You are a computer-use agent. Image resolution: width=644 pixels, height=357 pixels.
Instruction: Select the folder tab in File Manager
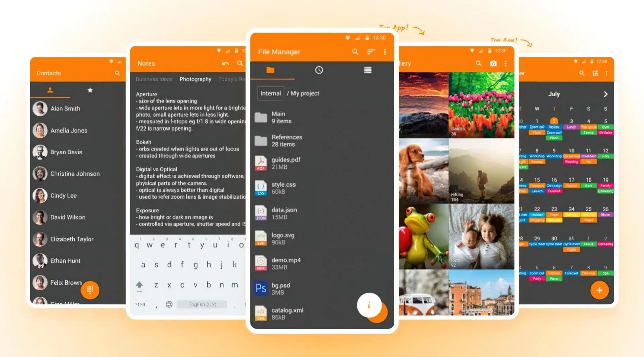coord(270,70)
